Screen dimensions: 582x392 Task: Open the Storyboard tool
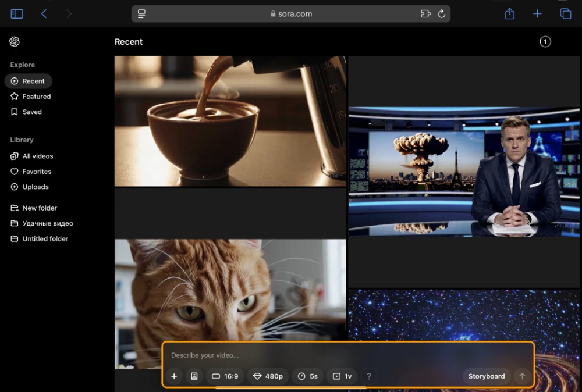tap(487, 376)
